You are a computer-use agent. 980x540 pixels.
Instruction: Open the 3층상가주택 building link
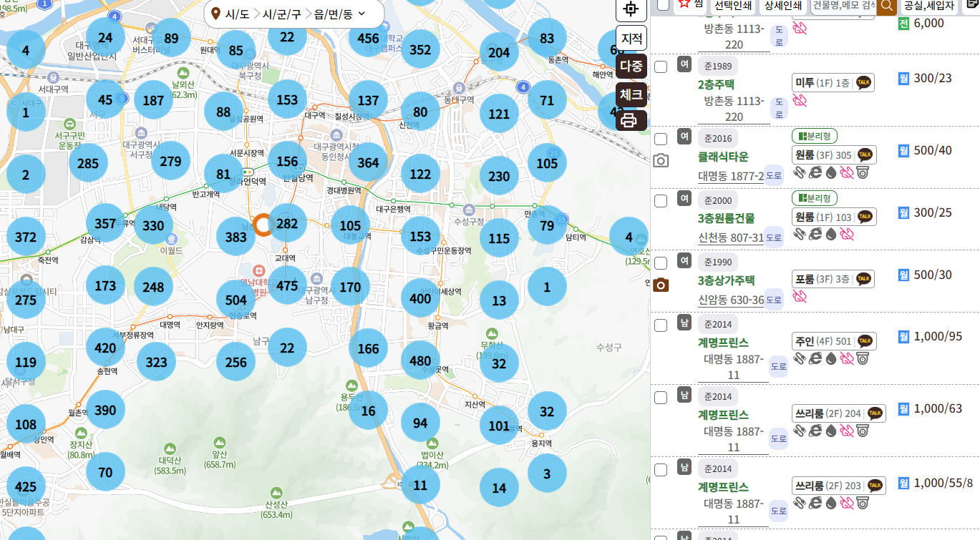(x=727, y=280)
